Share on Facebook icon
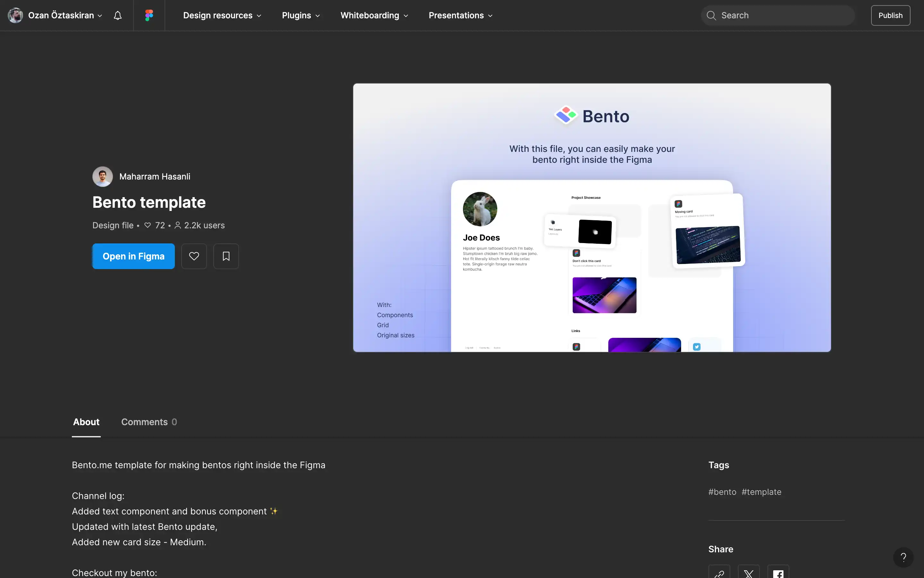The image size is (924, 578). 778,572
